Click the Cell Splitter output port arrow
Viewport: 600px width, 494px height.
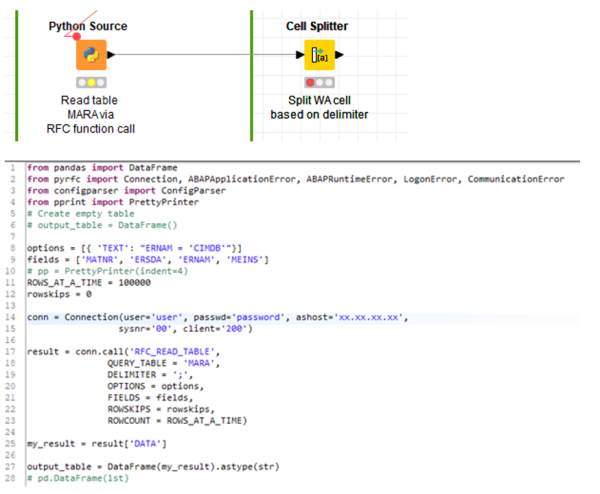point(339,55)
